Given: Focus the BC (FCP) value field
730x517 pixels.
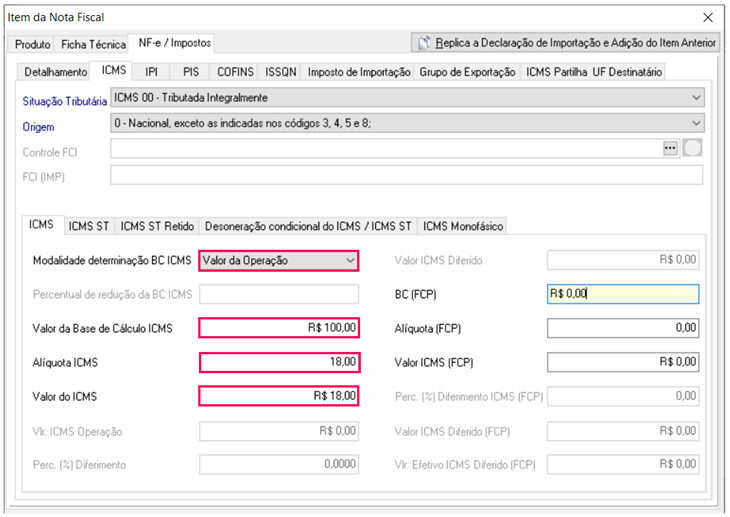Looking at the screenshot, I should coord(622,294).
